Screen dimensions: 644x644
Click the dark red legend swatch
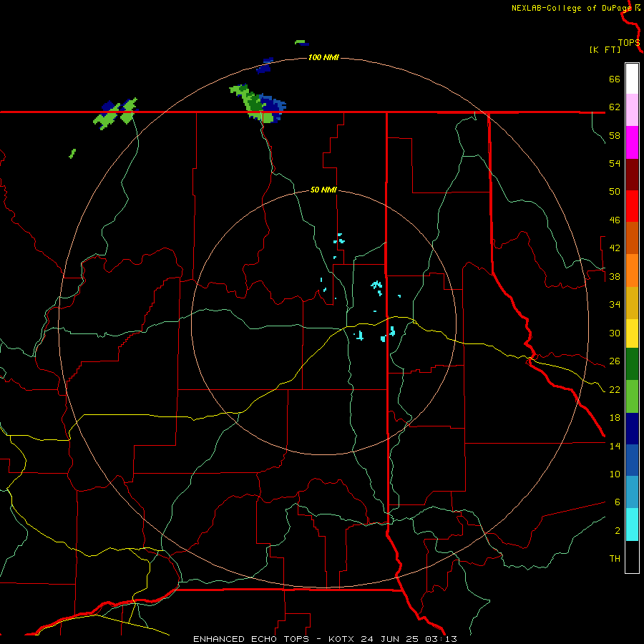click(x=632, y=174)
